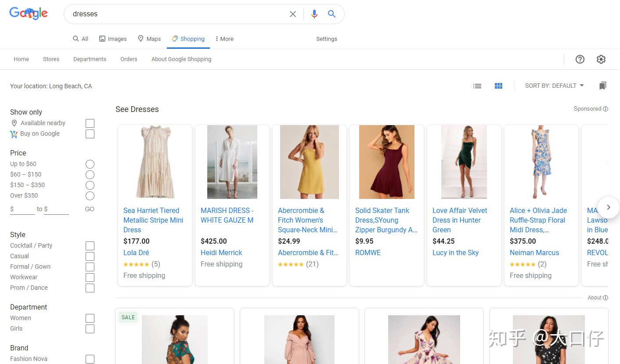Select Up to $60 price option
Screen dimensions: 620x364
(x=90, y=164)
